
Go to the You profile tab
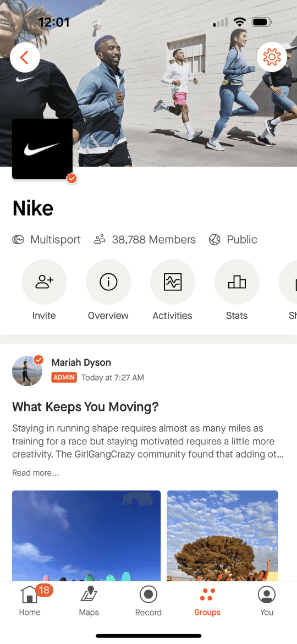click(267, 601)
